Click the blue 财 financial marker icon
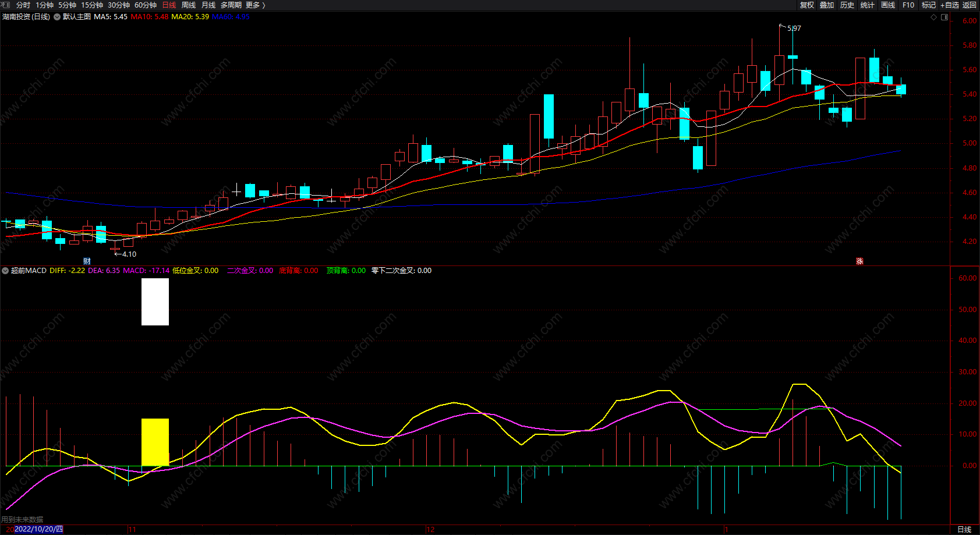This screenshot has height=535, width=980. click(87, 261)
